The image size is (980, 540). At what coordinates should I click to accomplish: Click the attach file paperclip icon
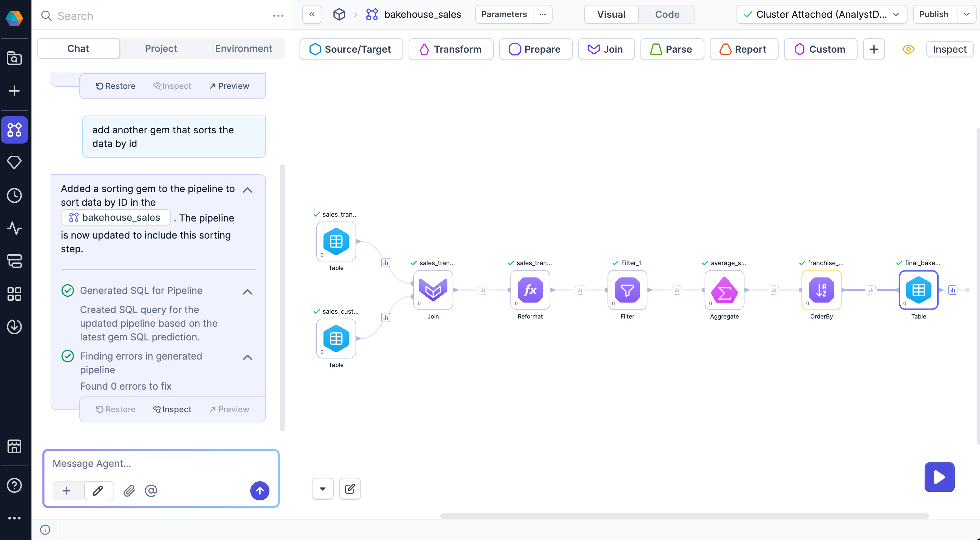point(129,490)
